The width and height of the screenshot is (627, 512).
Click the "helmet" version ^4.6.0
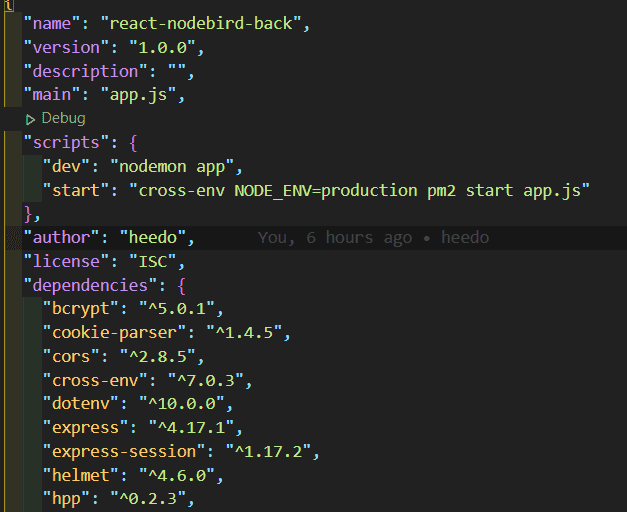click(x=177, y=476)
